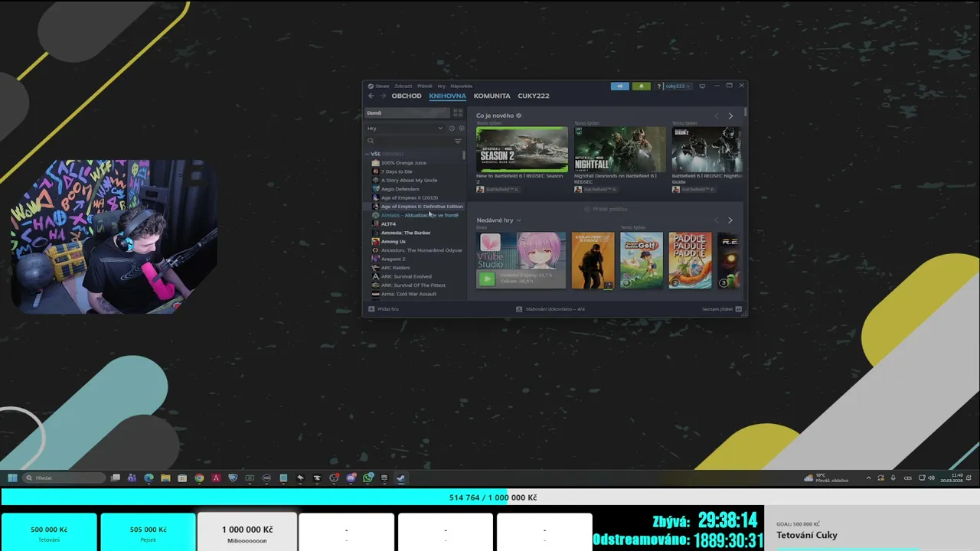Collapse the VŠE games category
This screenshot has width=980, height=551.
tap(367, 154)
